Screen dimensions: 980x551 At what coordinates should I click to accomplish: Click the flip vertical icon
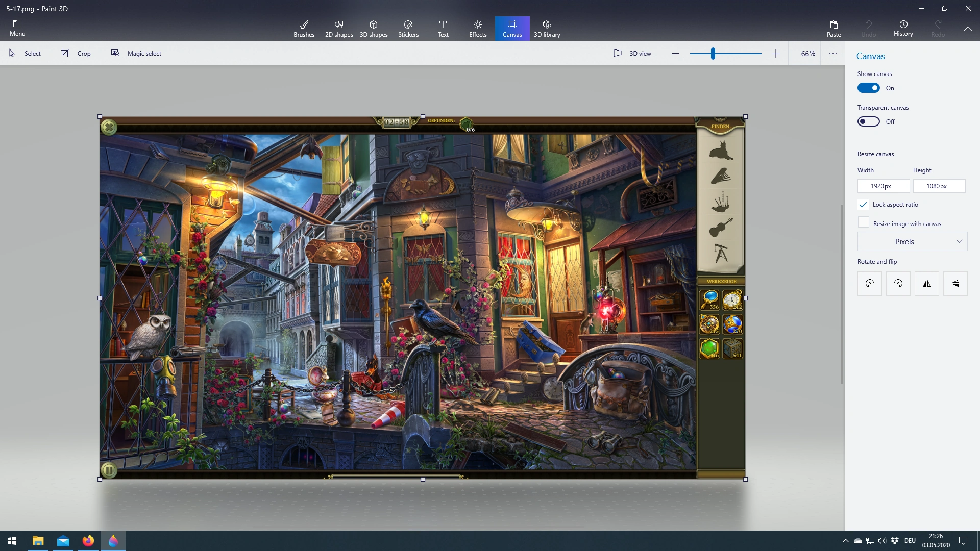(955, 284)
